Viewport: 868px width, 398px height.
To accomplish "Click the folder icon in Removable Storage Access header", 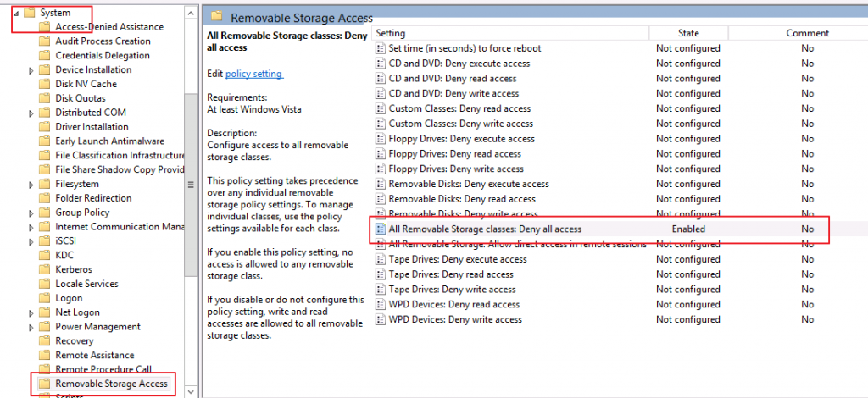I will pos(217,16).
